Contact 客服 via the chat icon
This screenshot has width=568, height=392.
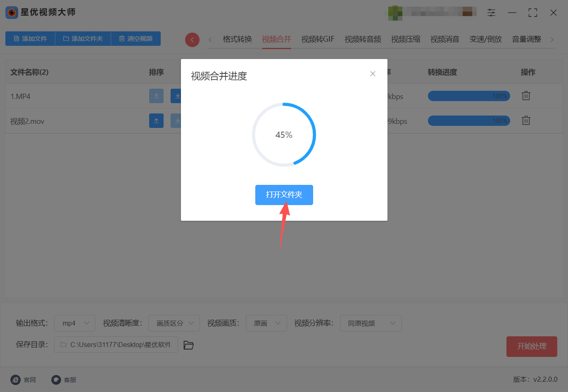pyautogui.click(x=56, y=380)
